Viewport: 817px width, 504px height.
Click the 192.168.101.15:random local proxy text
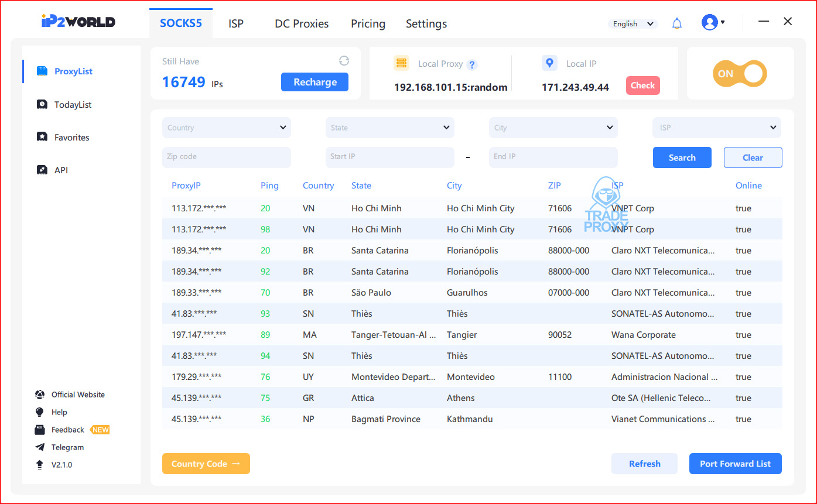point(451,87)
